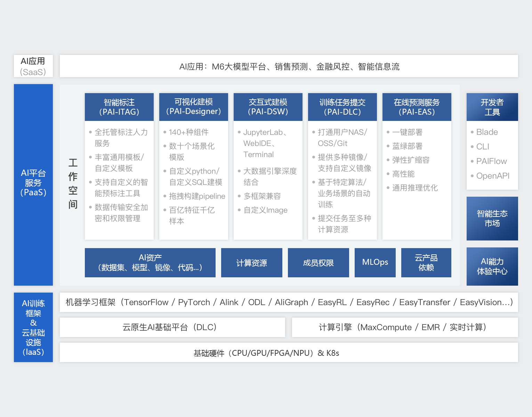Select 百亿特征千亿样本 bullet
532x417 pixels.
(189, 215)
